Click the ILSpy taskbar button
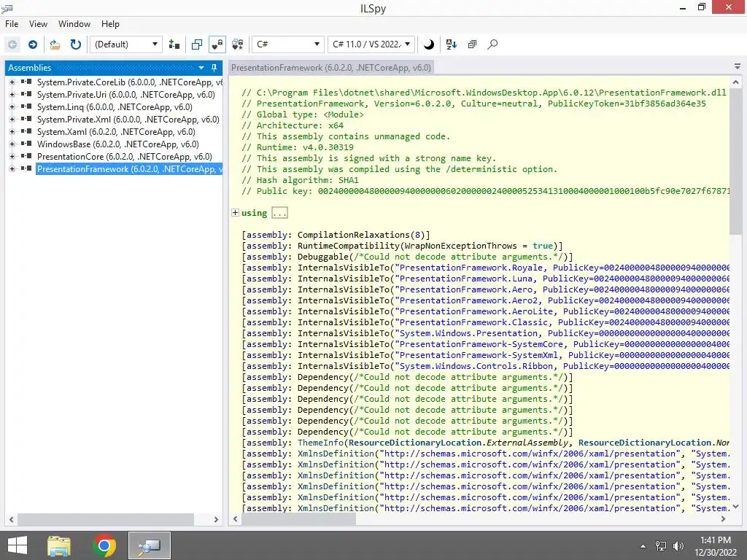Screen dimensions: 747x560 coord(150,545)
